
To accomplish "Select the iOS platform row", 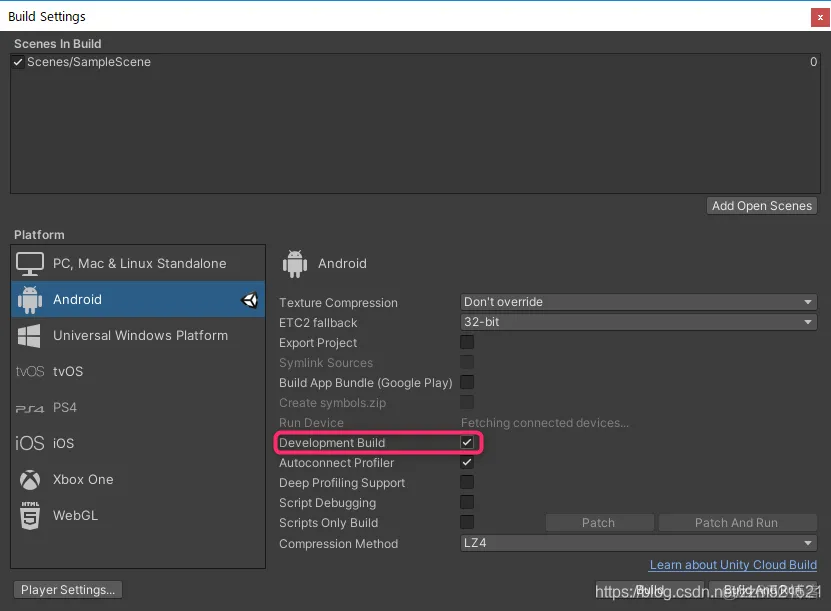I will point(138,443).
